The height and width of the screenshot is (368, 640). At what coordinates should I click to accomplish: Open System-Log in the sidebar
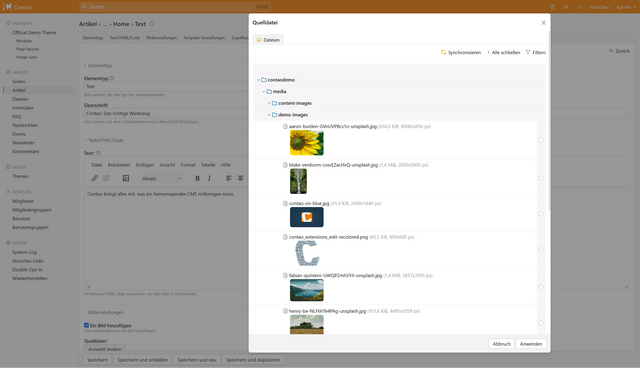[x=24, y=252]
